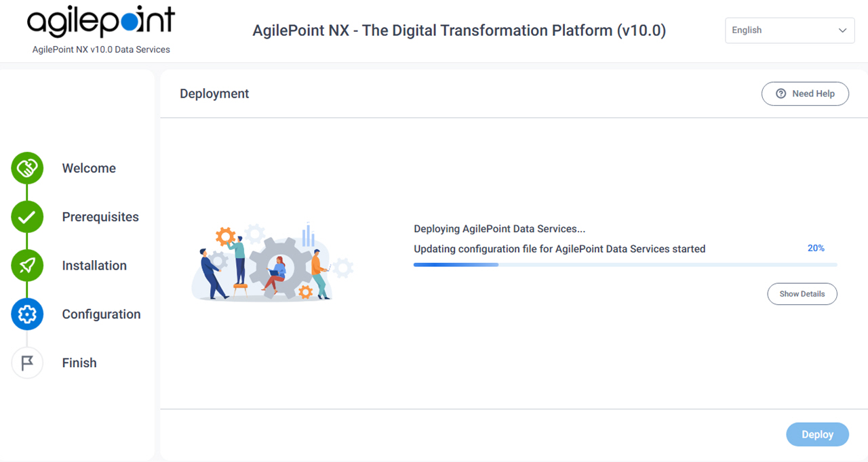868x462 pixels.
Task: Go to the Configuration step label
Action: click(101, 314)
